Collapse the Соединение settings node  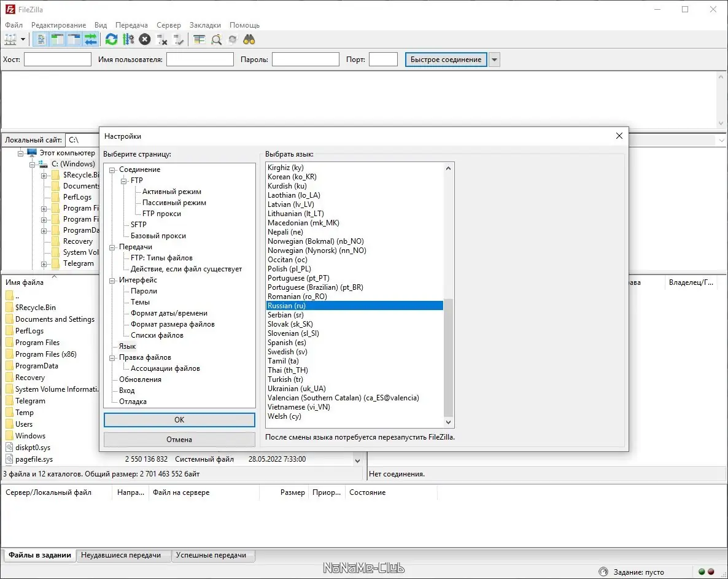pyautogui.click(x=112, y=170)
